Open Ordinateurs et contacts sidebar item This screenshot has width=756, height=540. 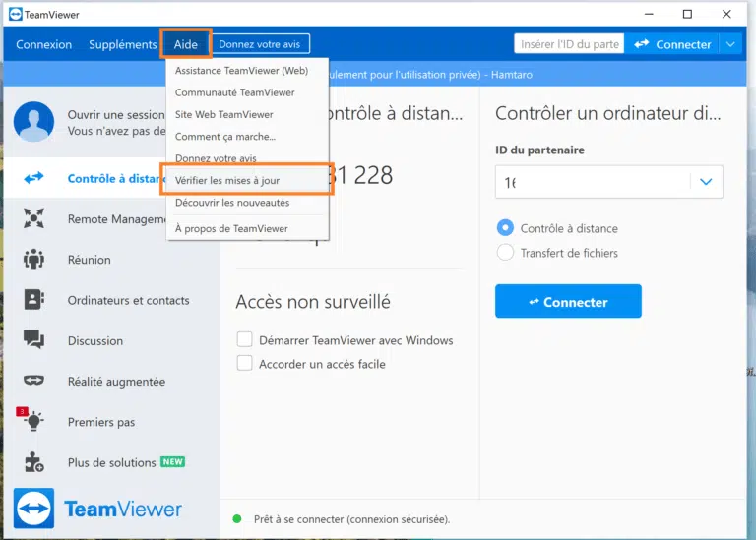click(111, 300)
